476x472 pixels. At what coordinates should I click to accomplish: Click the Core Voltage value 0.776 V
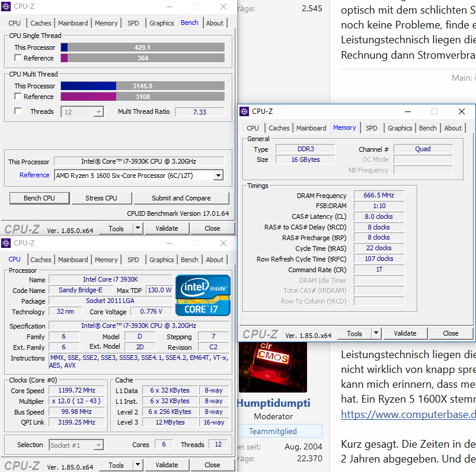[x=151, y=311]
